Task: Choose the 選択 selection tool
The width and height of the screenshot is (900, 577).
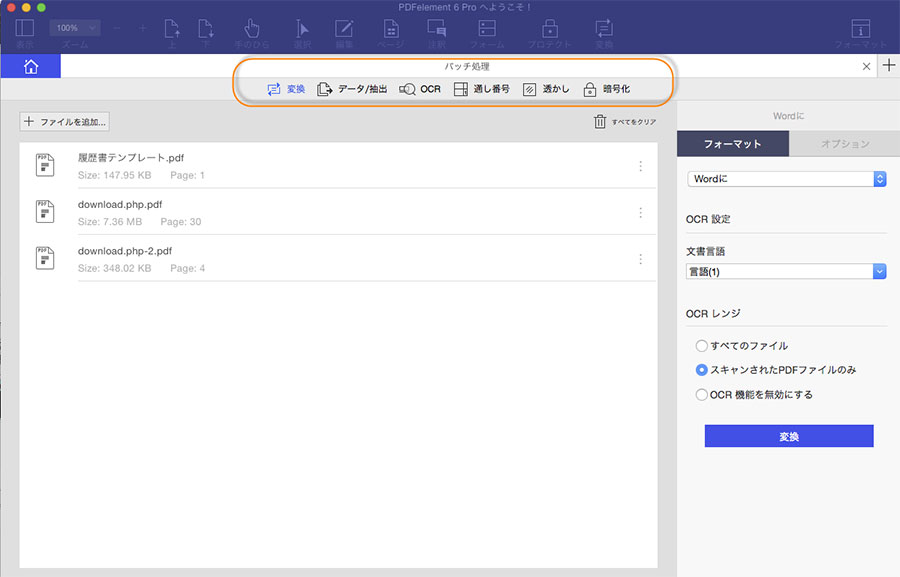Action: [302, 28]
